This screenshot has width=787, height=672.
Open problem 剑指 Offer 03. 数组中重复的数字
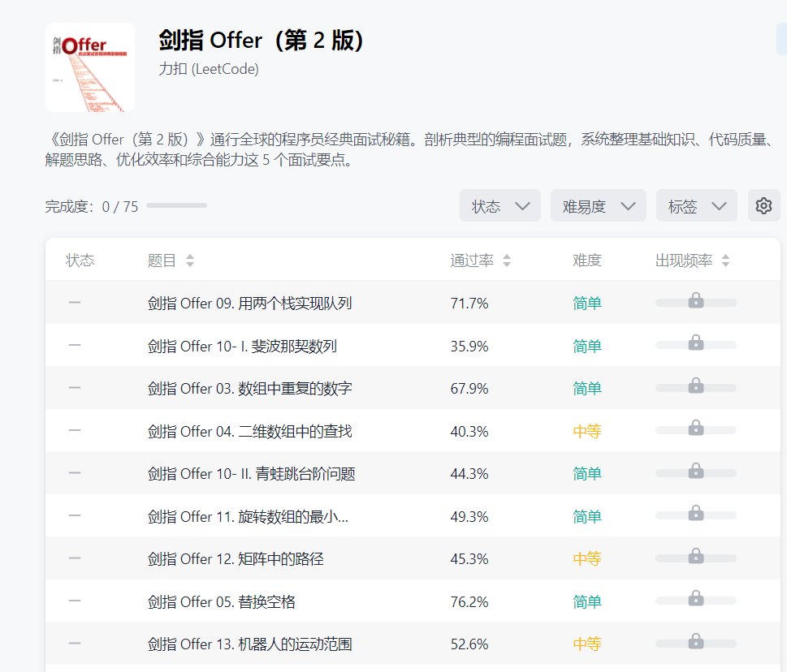(249, 389)
